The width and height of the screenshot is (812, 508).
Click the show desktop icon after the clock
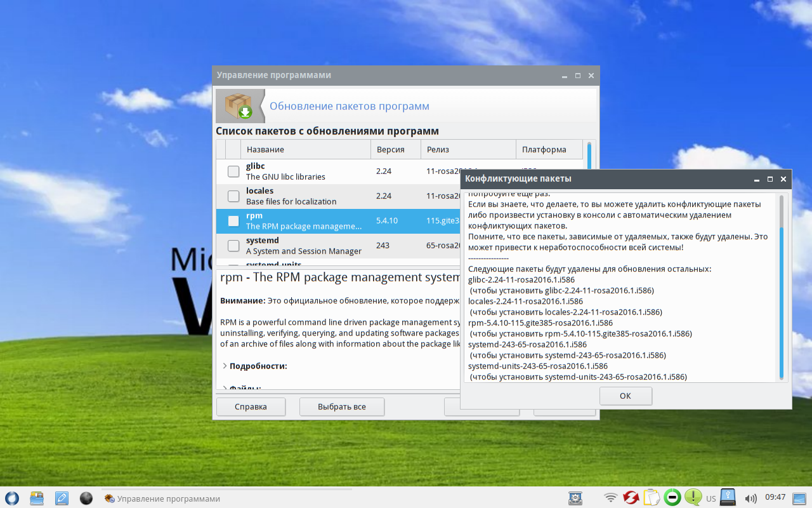799,498
